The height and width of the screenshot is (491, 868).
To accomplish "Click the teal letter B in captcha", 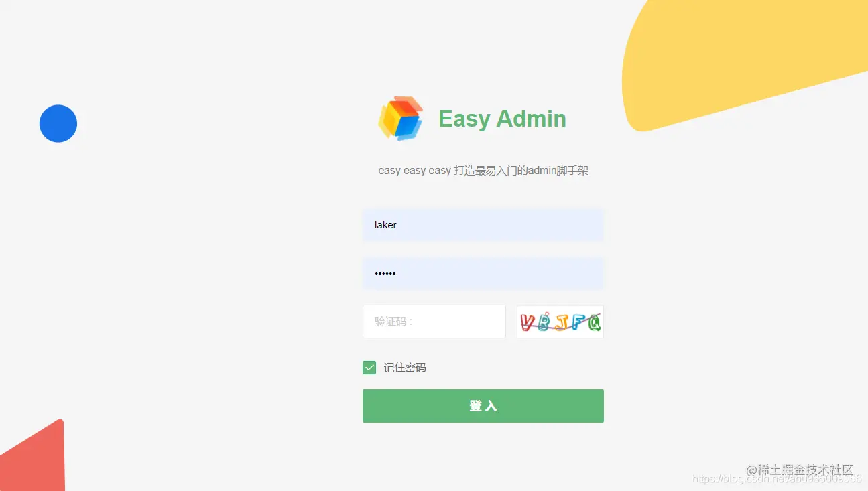I will click(x=545, y=322).
